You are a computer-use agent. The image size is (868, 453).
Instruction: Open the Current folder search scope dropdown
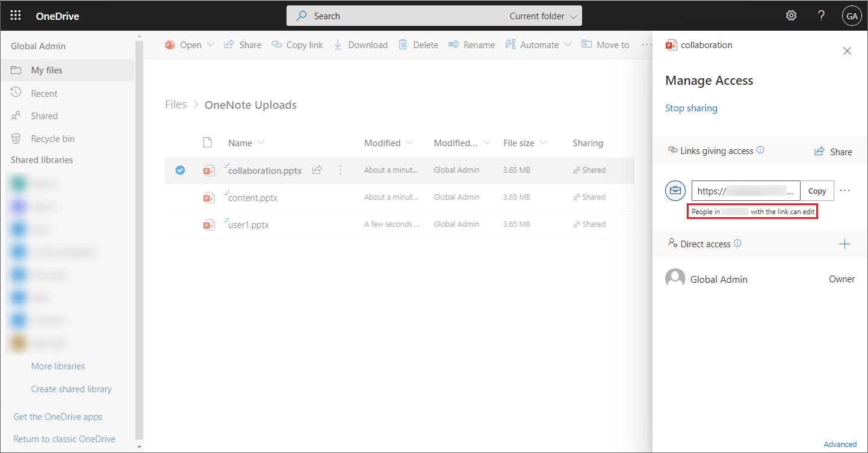coord(544,16)
